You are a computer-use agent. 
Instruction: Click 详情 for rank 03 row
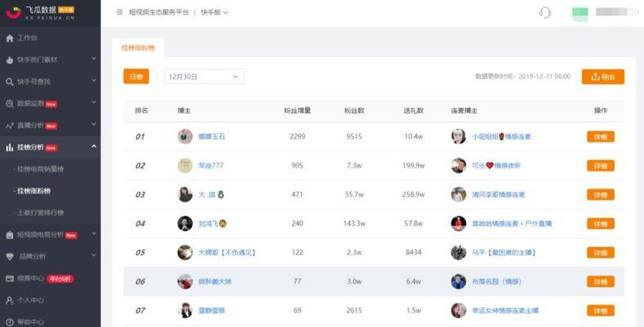tap(601, 195)
